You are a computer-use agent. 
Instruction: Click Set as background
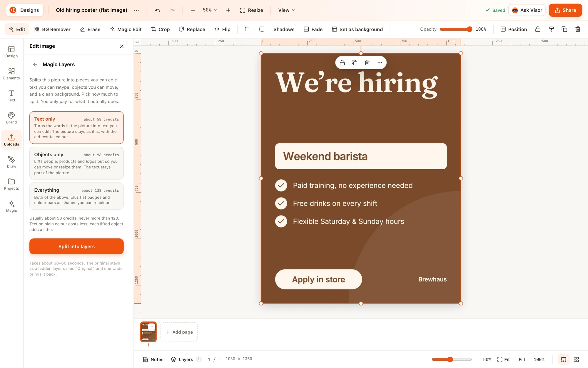tap(357, 29)
